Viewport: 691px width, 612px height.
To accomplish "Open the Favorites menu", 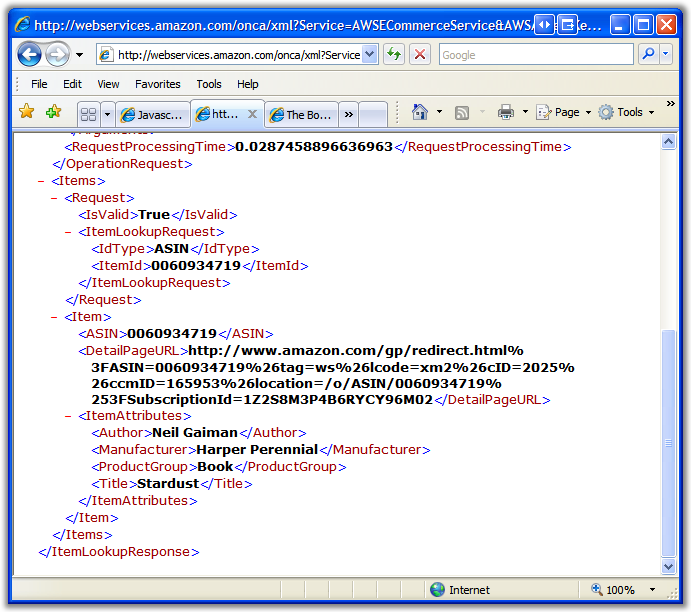I will tap(158, 84).
